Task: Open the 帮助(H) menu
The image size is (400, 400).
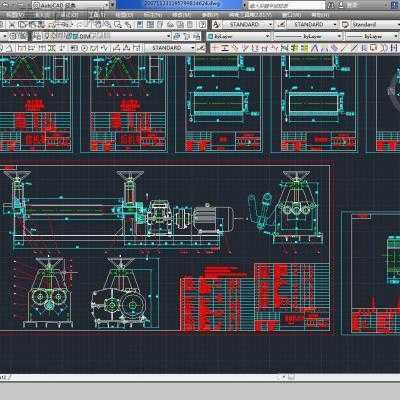Action: click(319, 15)
